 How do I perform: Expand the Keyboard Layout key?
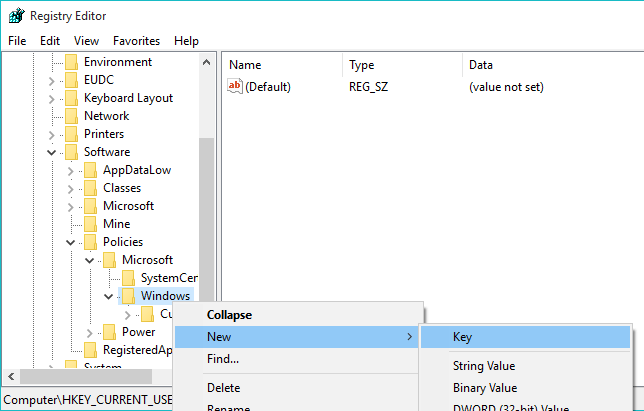tap(51, 99)
